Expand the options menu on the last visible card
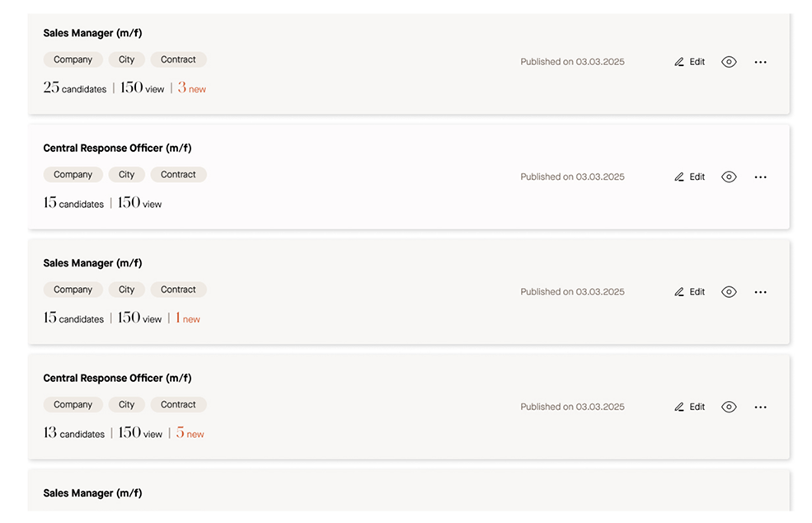 [760, 406]
